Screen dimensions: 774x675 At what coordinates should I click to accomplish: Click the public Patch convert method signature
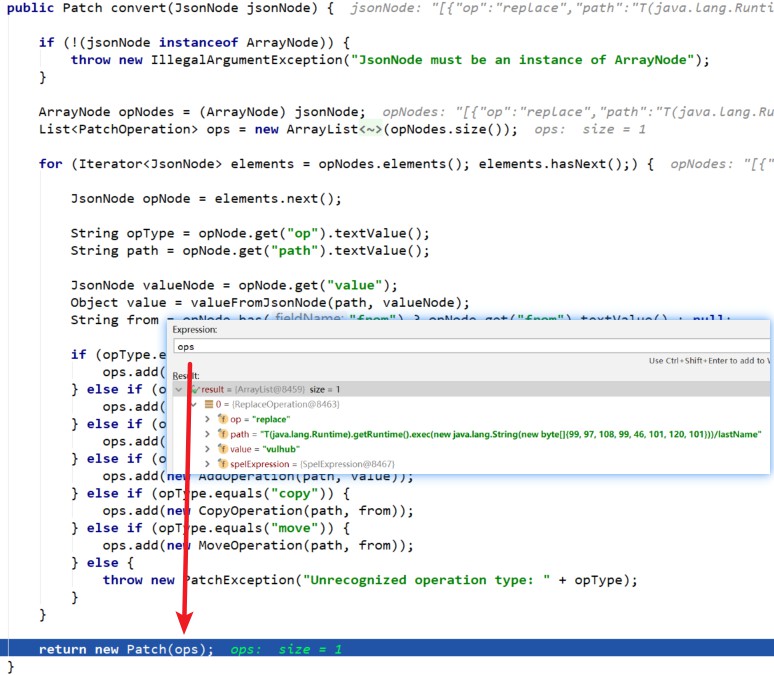click(x=170, y=8)
